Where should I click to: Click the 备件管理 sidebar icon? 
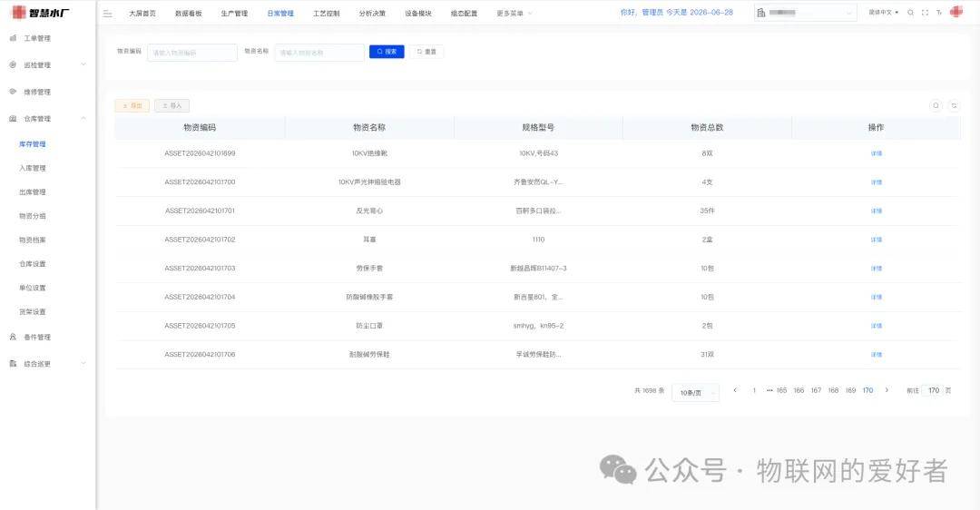[x=13, y=337]
